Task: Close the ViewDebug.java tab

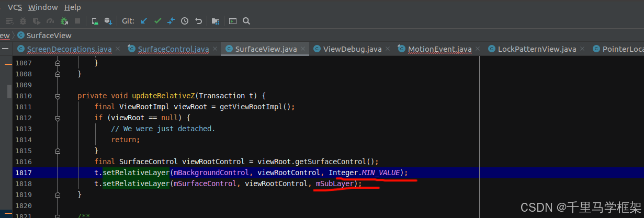Action: 388,49
